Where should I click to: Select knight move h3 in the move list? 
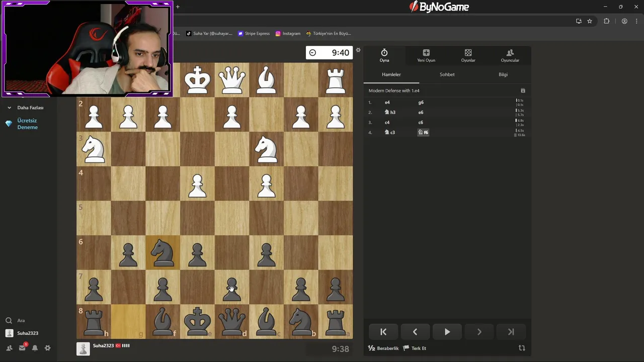coord(390,112)
